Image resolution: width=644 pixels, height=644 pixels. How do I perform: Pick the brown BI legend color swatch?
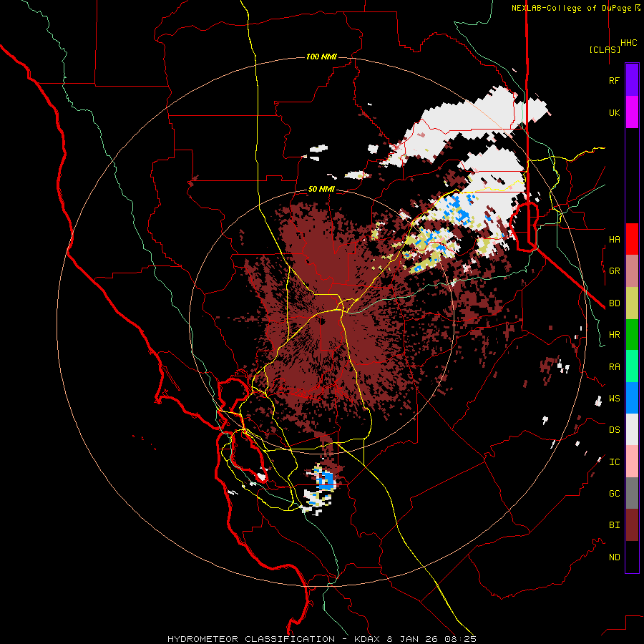pos(632,525)
